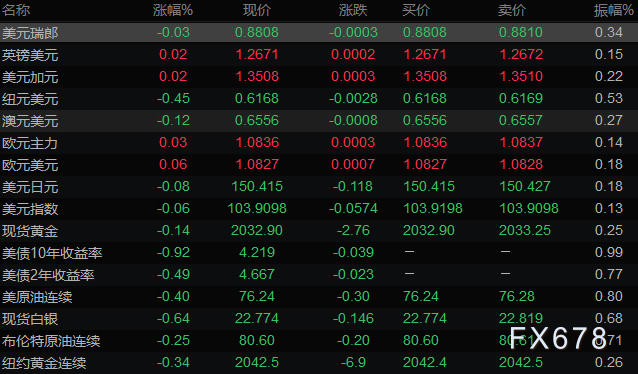Screen dimensions: 638x374
Task: Sort by the 卖价 column header
Action: pyautogui.click(x=512, y=10)
